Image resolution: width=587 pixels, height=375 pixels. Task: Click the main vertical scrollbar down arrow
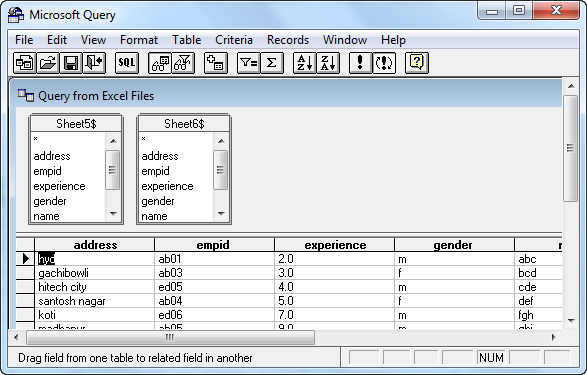(571, 320)
